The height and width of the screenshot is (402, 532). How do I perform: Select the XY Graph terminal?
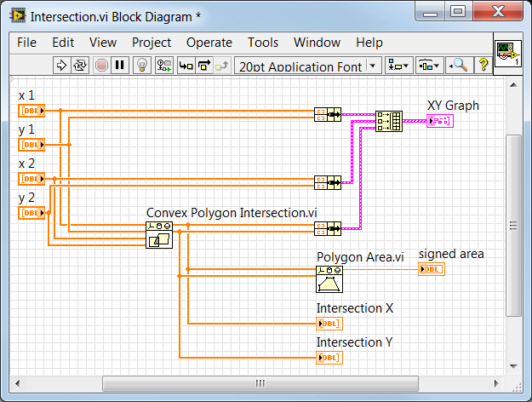coord(440,121)
